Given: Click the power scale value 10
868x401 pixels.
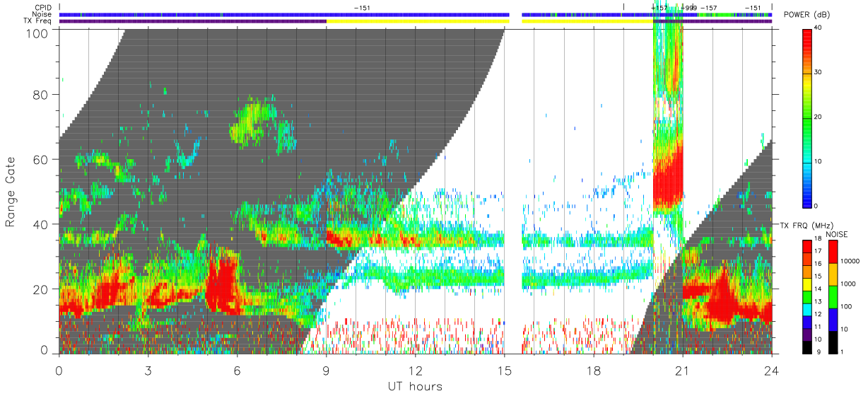Looking at the screenshot, I should [x=818, y=161].
